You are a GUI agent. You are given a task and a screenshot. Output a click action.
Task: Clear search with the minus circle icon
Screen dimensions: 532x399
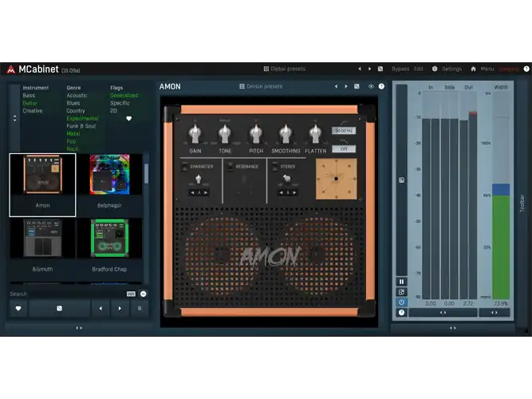point(144,294)
